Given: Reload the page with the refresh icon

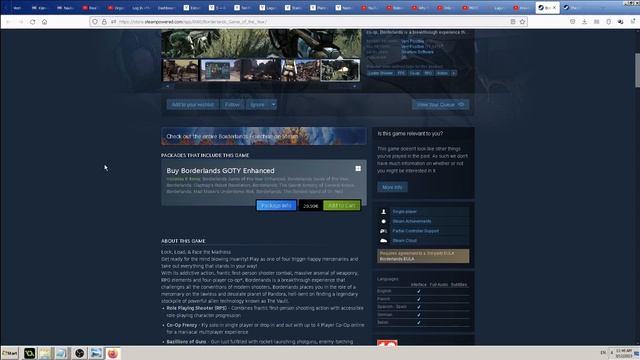Looking at the screenshot, I should pos(32,22).
